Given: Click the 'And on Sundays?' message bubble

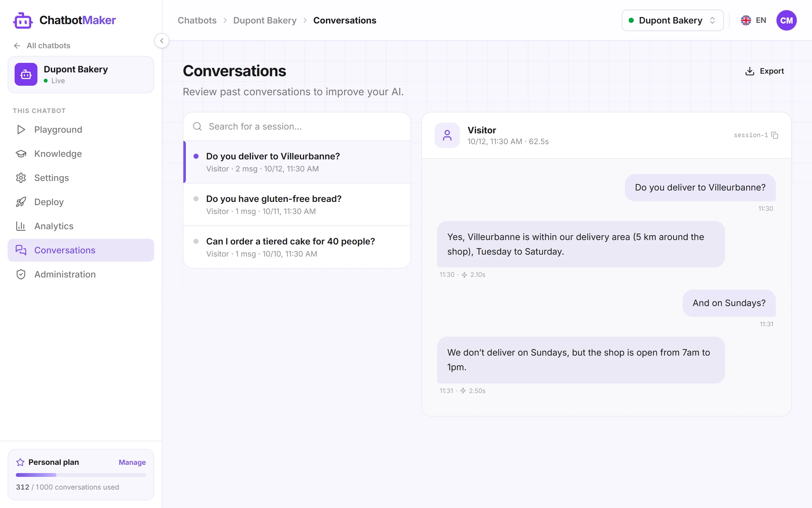Looking at the screenshot, I should click(x=729, y=303).
